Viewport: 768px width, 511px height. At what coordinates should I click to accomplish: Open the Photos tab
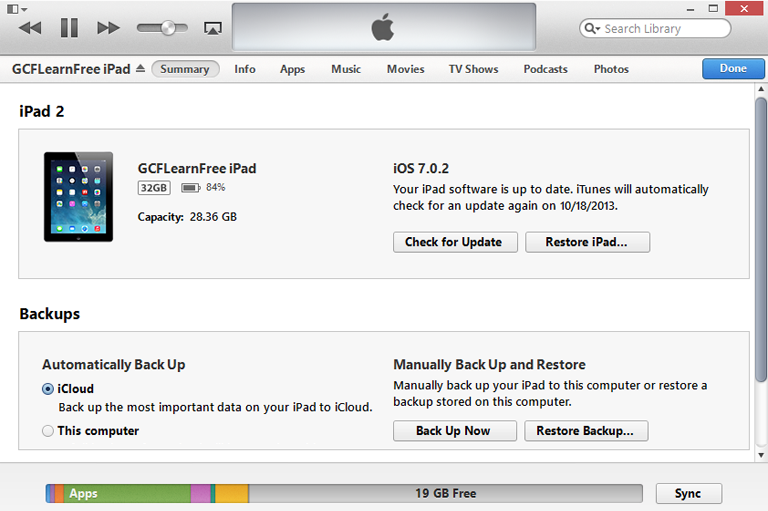click(611, 69)
